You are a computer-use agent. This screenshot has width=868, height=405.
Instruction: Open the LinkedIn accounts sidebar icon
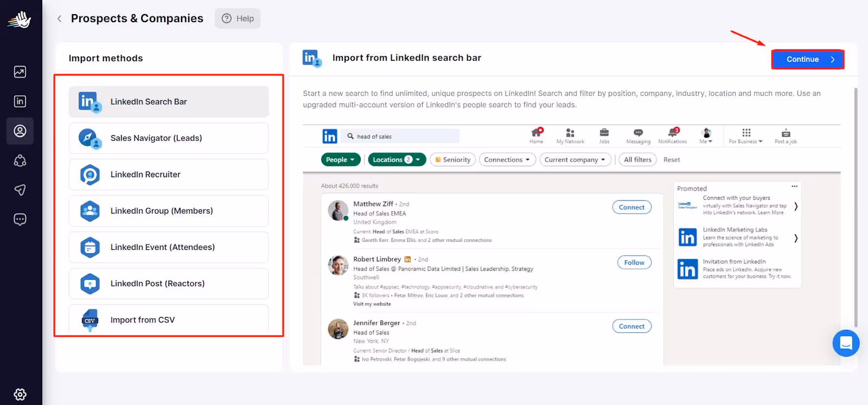pyautogui.click(x=20, y=101)
